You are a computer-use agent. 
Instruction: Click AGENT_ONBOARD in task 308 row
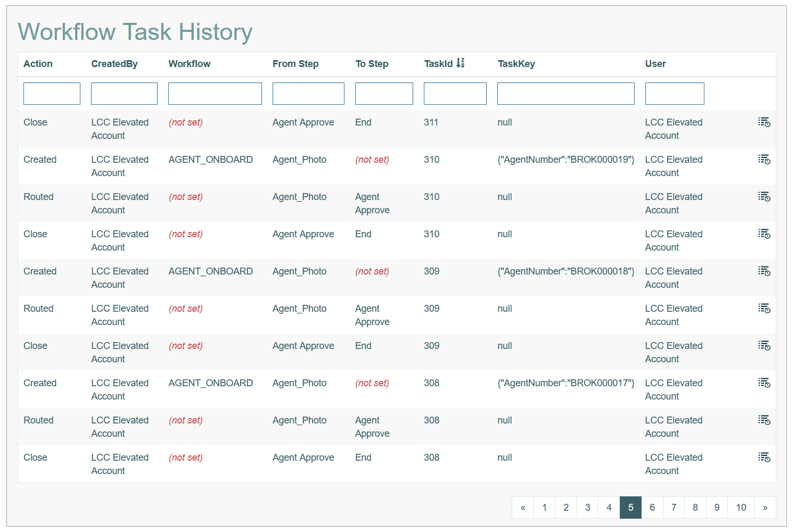click(211, 383)
